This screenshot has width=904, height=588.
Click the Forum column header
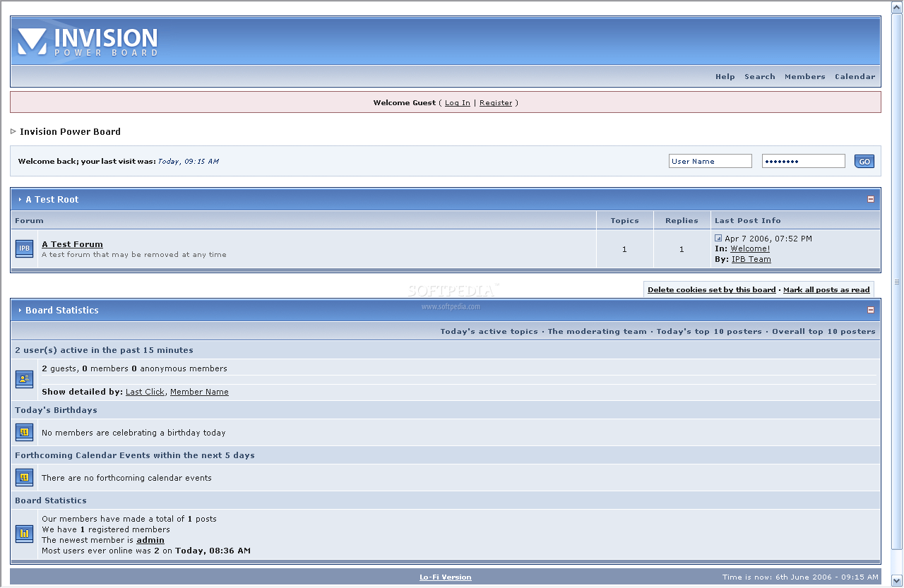tap(304, 220)
